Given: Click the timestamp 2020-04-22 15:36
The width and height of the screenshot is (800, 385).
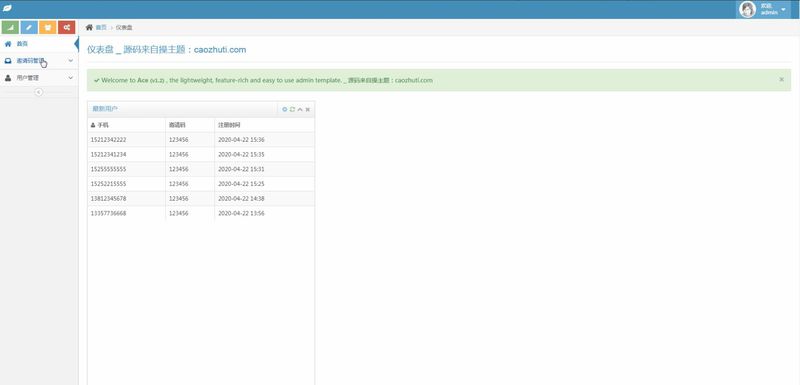Looking at the screenshot, I should pos(241,140).
